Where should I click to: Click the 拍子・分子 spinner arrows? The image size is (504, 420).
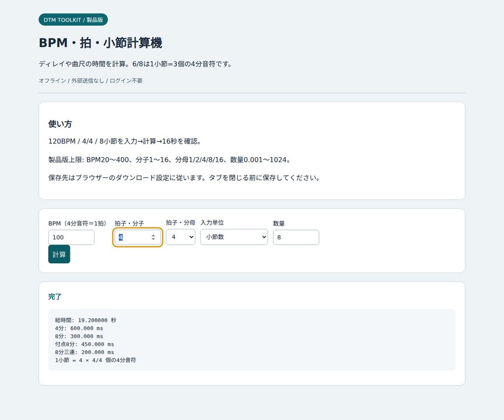point(154,237)
